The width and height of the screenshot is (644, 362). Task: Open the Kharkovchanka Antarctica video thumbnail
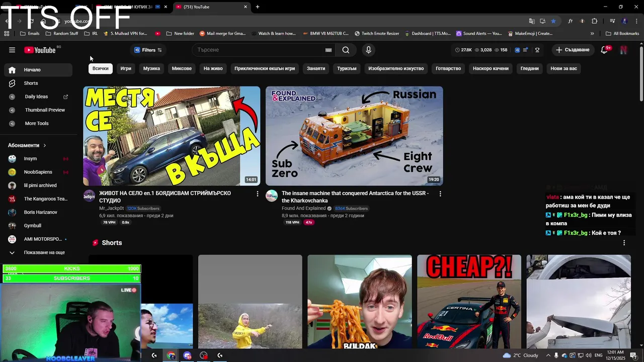[x=354, y=136]
